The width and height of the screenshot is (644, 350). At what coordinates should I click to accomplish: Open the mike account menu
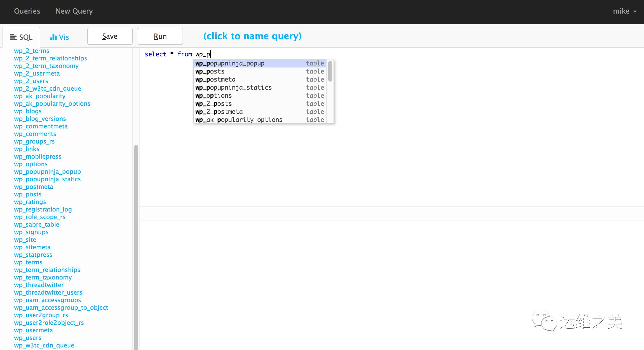pyautogui.click(x=623, y=11)
